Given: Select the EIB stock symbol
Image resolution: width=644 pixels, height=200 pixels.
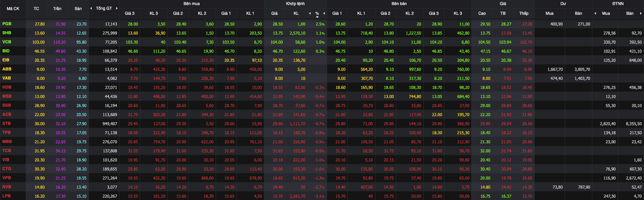Looking at the screenshot, I should point(6,60).
